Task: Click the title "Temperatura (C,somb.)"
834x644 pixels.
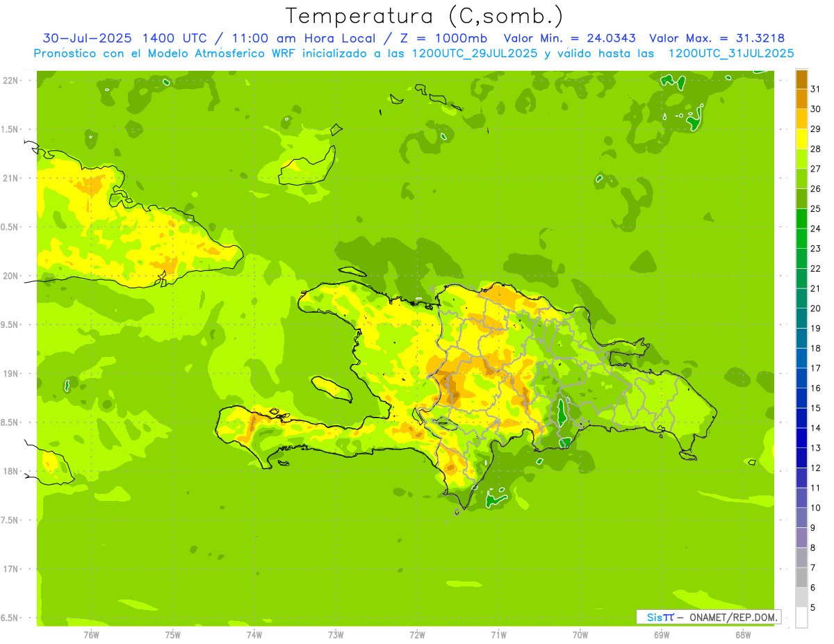Action: coord(424,16)
